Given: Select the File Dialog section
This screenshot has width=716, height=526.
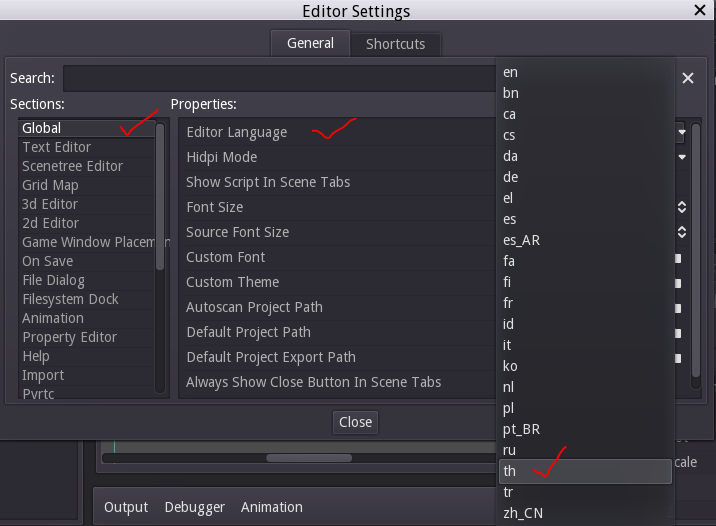Looking at the screenshot, I should click(53, 280).
